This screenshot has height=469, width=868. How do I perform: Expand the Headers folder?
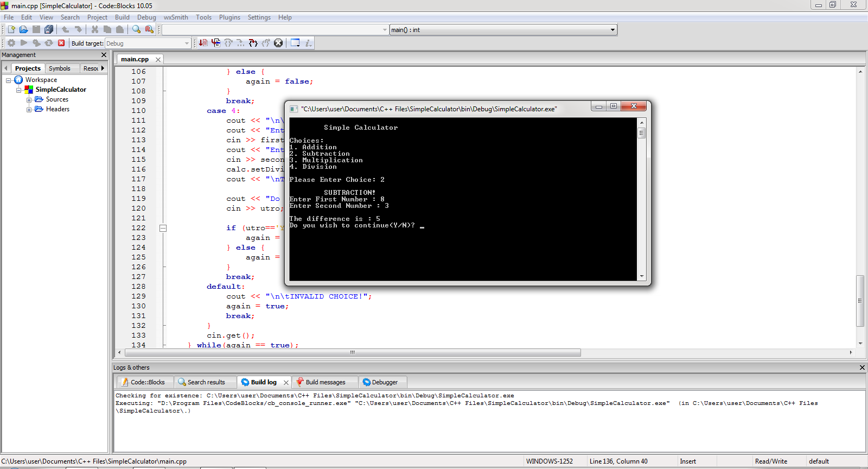[x=29, y=110]
